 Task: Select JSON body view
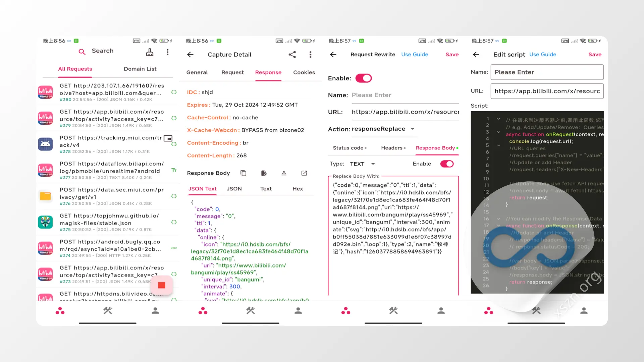(x=234, y=189)
